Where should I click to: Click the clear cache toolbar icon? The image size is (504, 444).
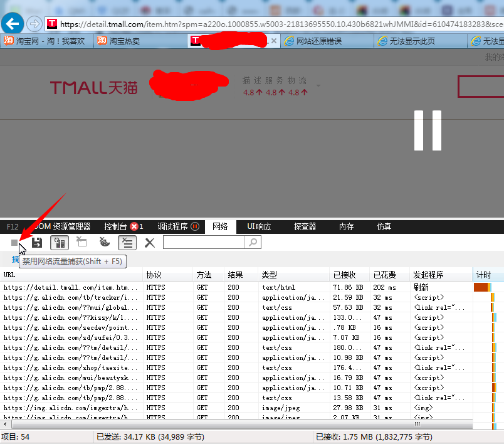[81, 243]
